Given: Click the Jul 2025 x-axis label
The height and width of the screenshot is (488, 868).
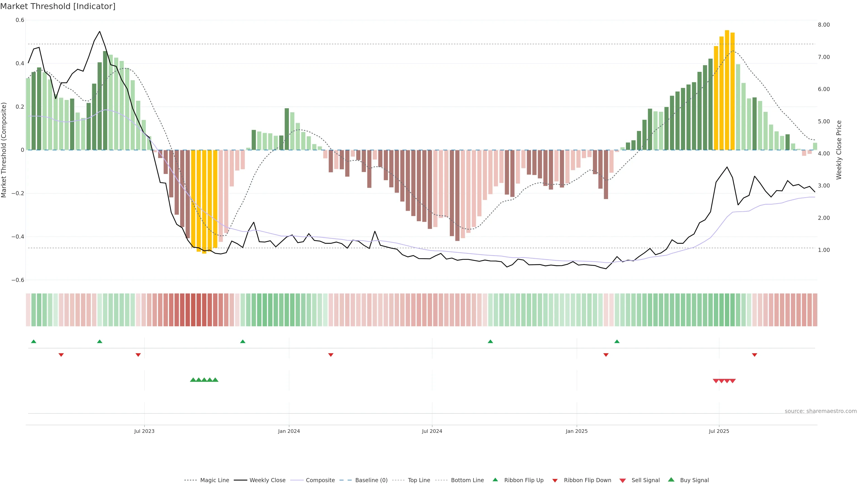Looking at the screenshot, I should pyautogui.click(x=719, y=431).
